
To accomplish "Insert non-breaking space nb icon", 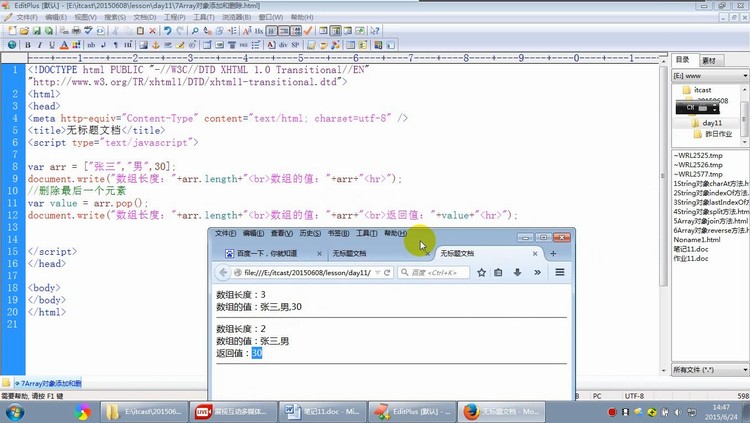I will coord(91,45).
